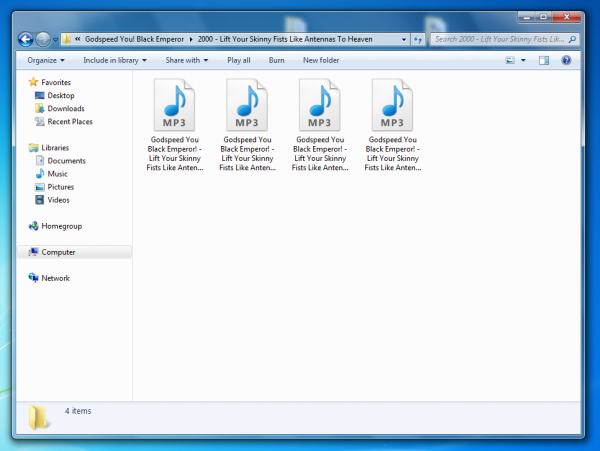The height and width of the screenshot is (451, 600).
Task: Open the address bar history dropdown
Action: [404, 39]
